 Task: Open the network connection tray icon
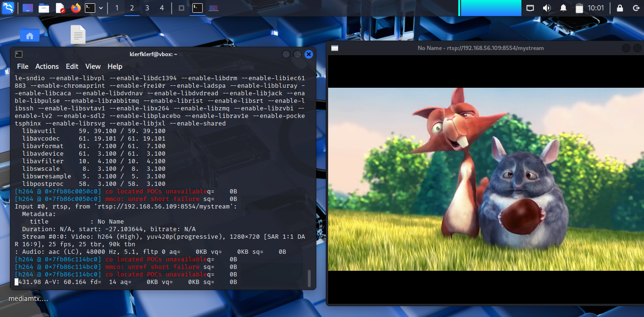(x=530, y=8)
